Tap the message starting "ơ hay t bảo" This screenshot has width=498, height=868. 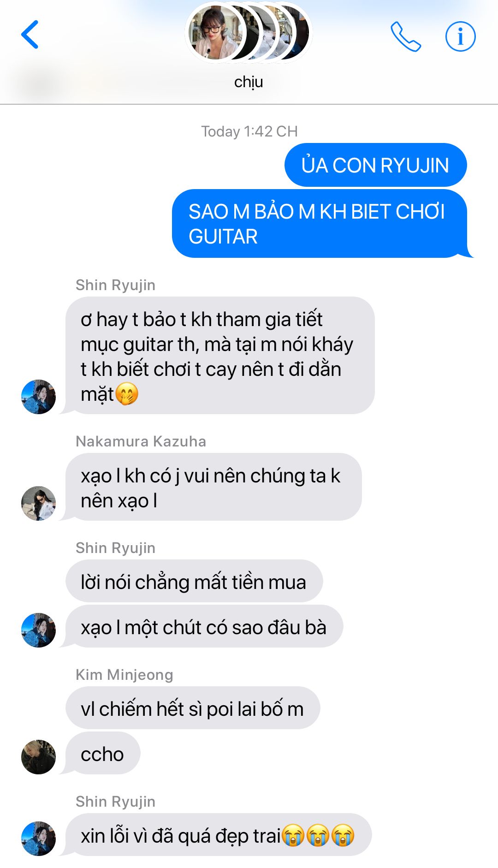220,356
